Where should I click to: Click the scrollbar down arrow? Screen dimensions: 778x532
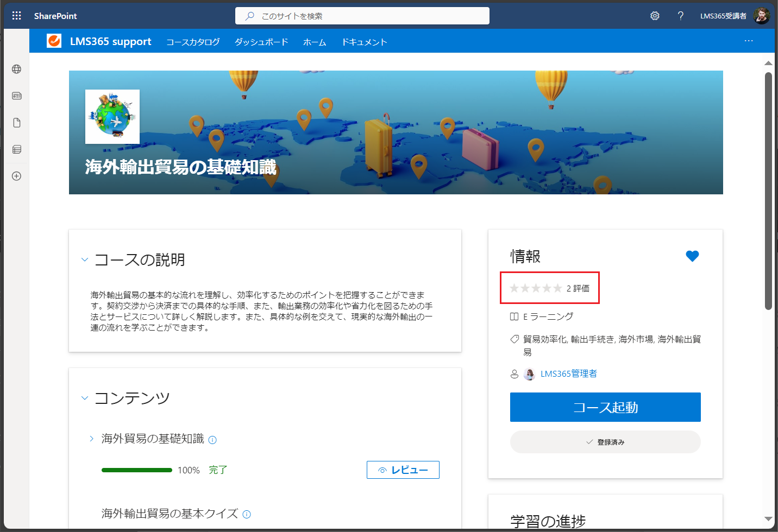[768, 519]
